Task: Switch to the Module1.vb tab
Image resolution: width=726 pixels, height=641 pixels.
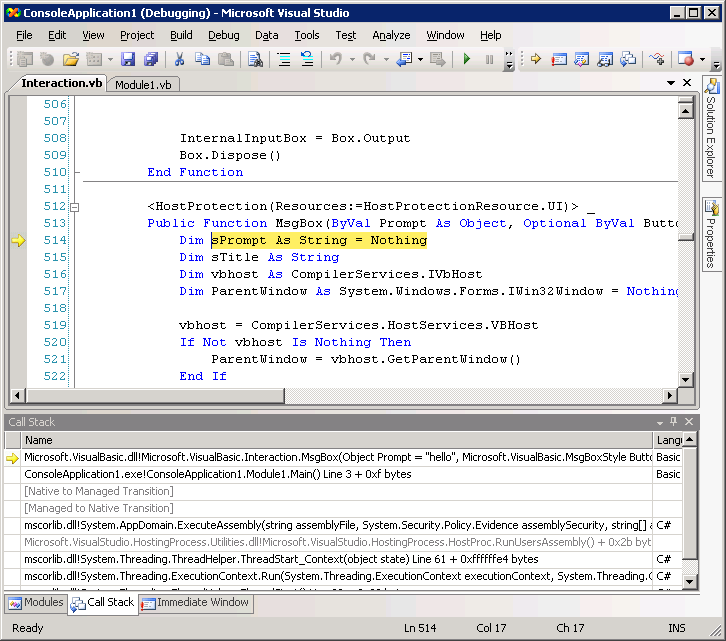Action: (143, 85)
